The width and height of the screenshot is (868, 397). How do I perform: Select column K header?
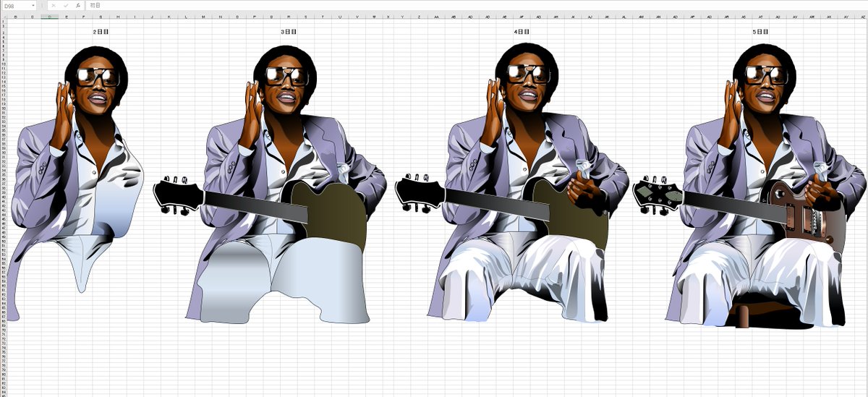pyautogui.click(x=169, y=17)
